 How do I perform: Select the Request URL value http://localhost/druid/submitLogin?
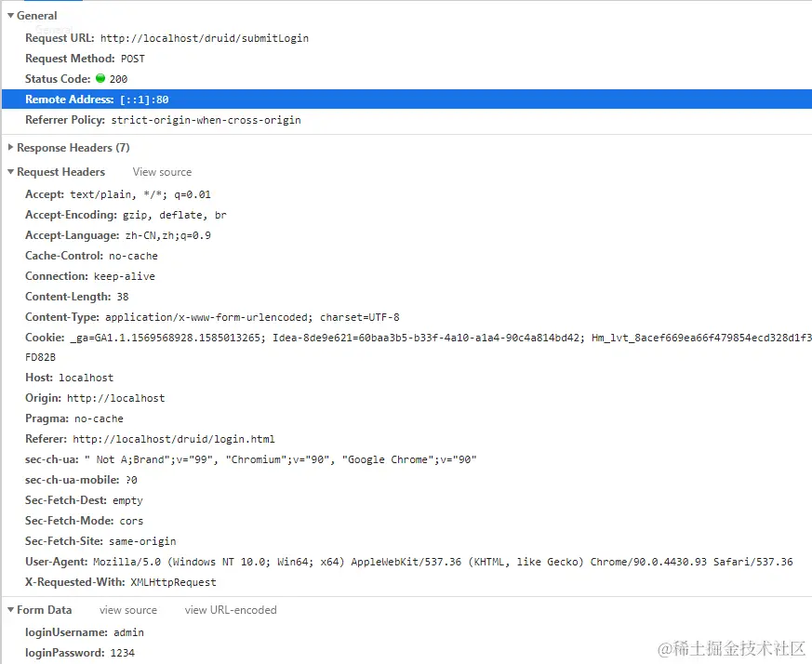205,38
